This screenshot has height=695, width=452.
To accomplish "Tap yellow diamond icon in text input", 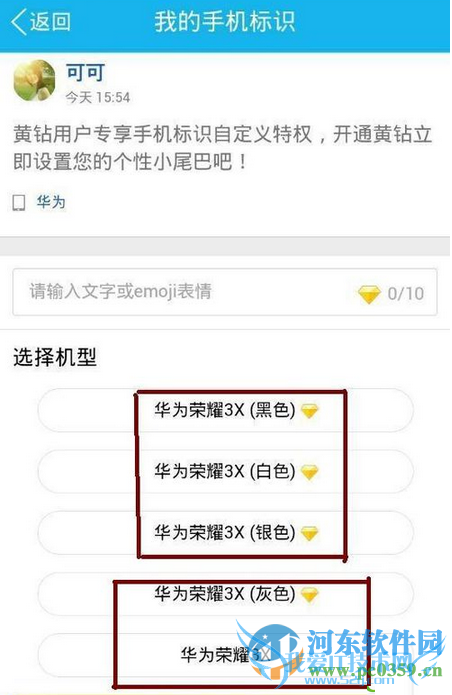I will coord(369,294).
